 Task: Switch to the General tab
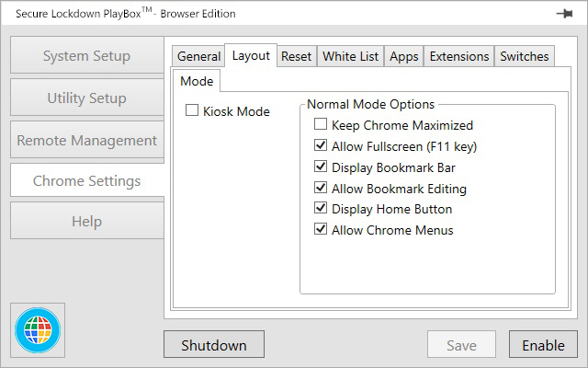click(x=198, y=56)
